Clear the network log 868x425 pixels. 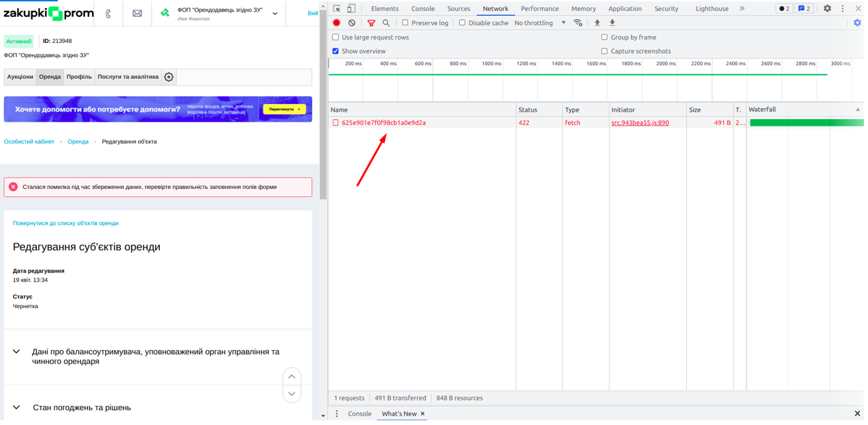(352, 23)
